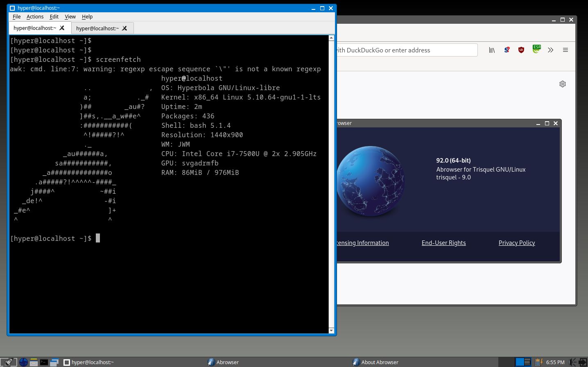
Task: Click 'Abrowser for Trisquel GNU/Linux' text
Action: point(481,170)
